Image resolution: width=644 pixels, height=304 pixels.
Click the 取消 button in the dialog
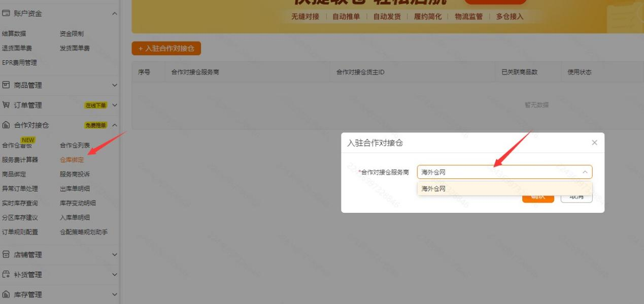(x=577, y=197)
